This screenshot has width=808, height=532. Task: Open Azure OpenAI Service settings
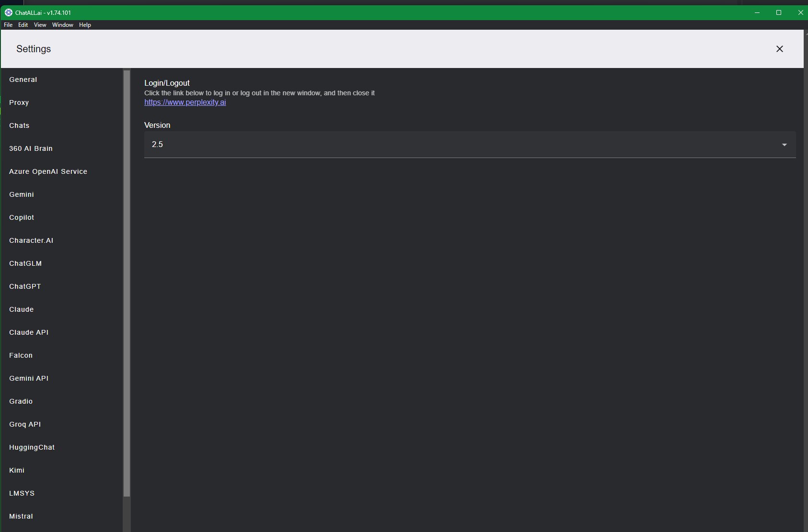click(61, 171)
